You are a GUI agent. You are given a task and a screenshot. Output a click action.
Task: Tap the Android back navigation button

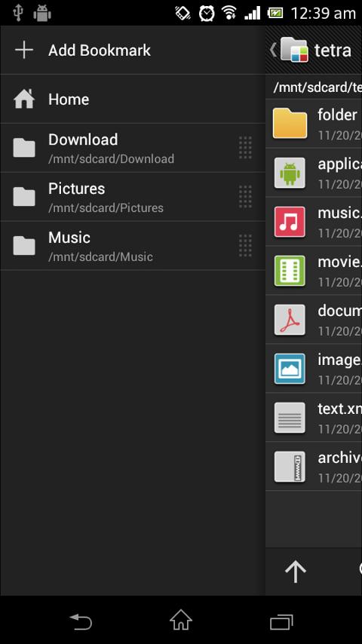pyautogui.click(x=80, y=621)
